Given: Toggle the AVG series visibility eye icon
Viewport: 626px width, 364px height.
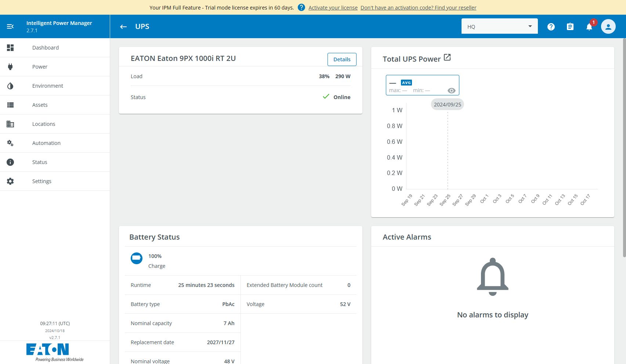Looking at the screenshot, I should (452, 91).
